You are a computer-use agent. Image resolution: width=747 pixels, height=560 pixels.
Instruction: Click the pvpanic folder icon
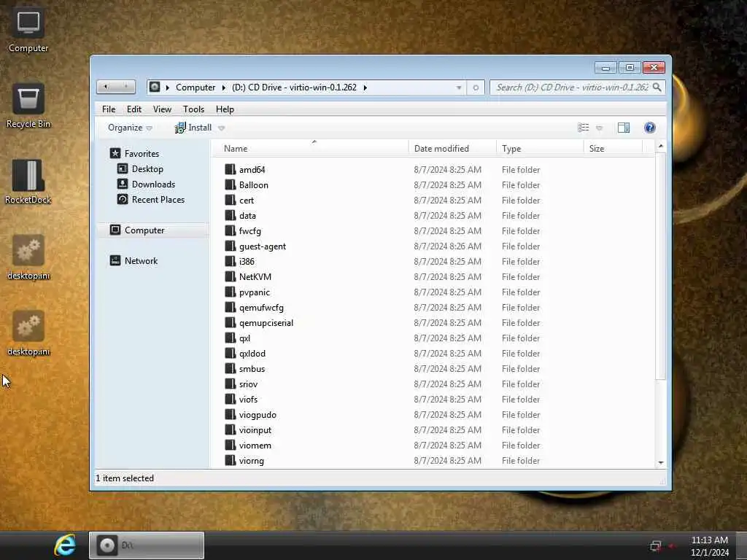coord(231,292)
